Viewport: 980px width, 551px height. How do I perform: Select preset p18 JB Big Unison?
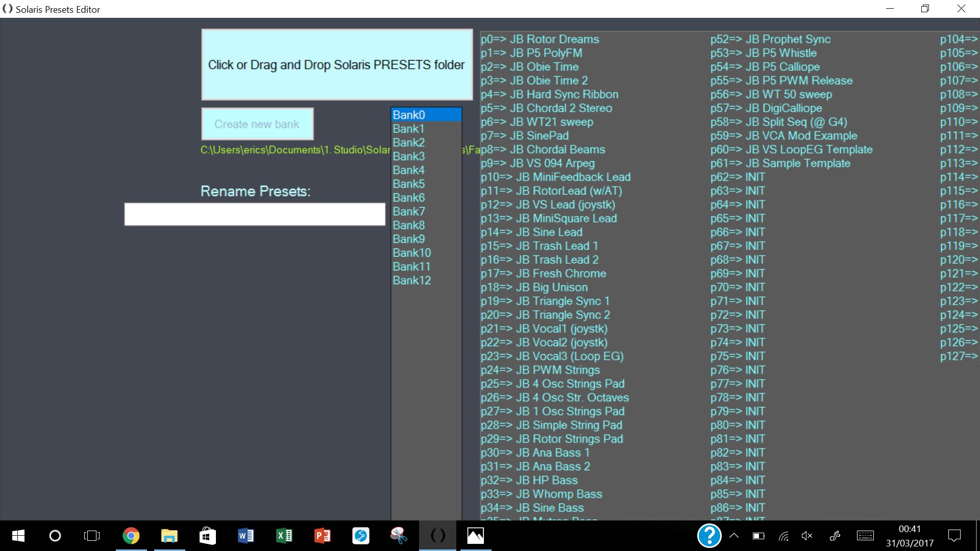click(x=534, y=287)
